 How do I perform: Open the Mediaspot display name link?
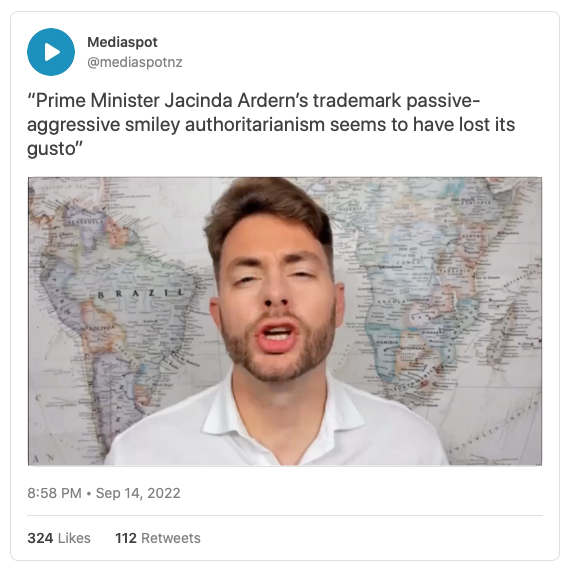point(122,42)
